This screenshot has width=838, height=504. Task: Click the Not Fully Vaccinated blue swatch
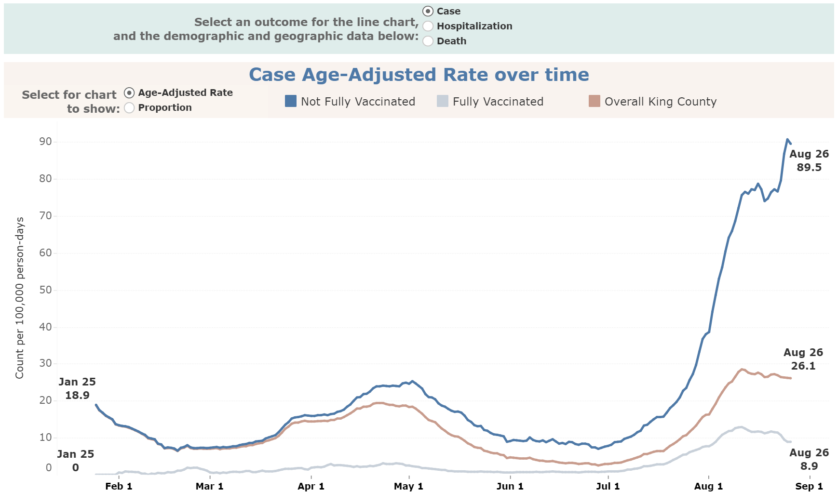291,101
